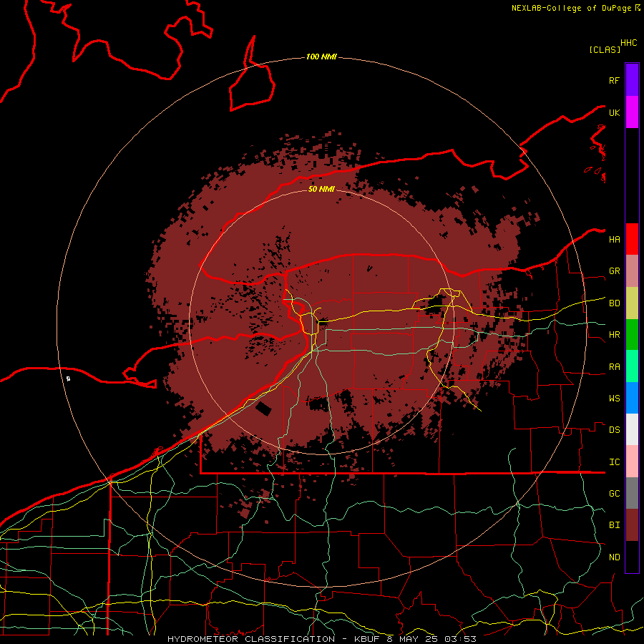The image size is (644, 644).
Task: Click the RA light green legend swatch
Action: click(632, 366)
